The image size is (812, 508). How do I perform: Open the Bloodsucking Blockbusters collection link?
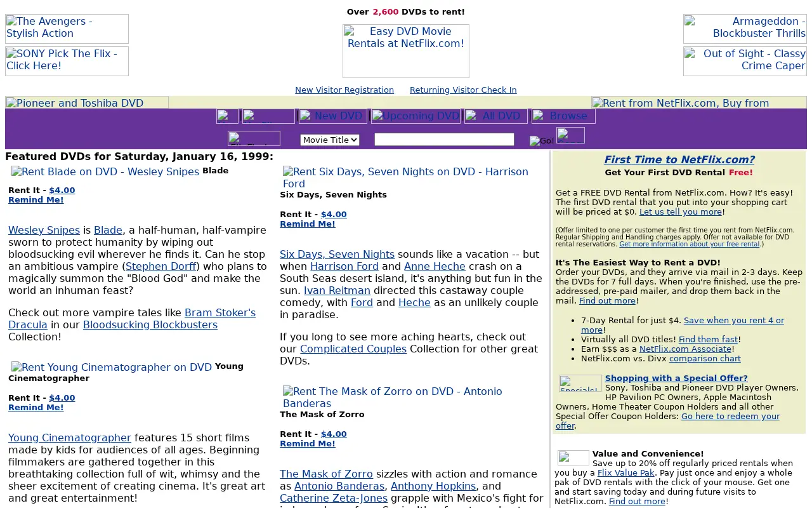pos(150,324)
